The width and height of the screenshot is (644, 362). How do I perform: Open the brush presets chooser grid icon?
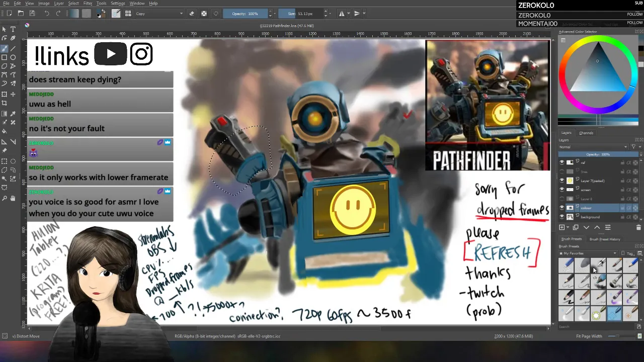coord(128,14)
